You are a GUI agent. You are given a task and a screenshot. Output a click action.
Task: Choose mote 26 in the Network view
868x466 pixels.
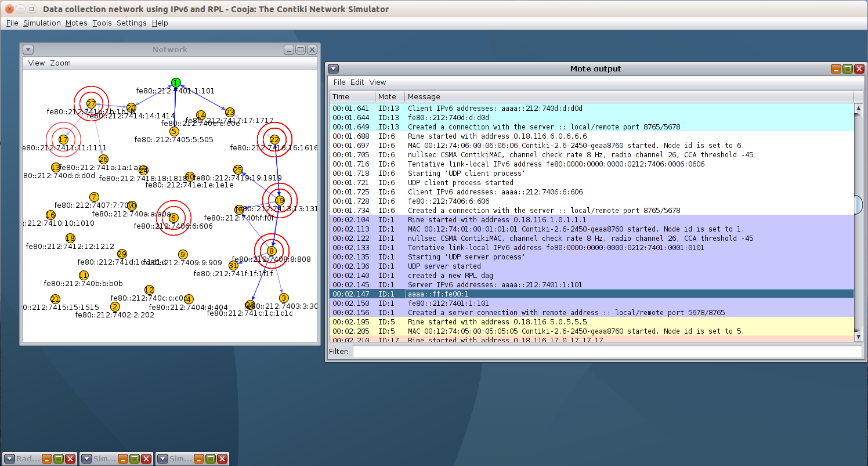pos(103,159)
